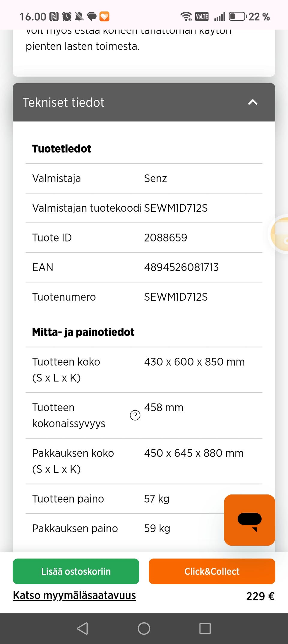Tap the recent apps square icon

(205, 628)
